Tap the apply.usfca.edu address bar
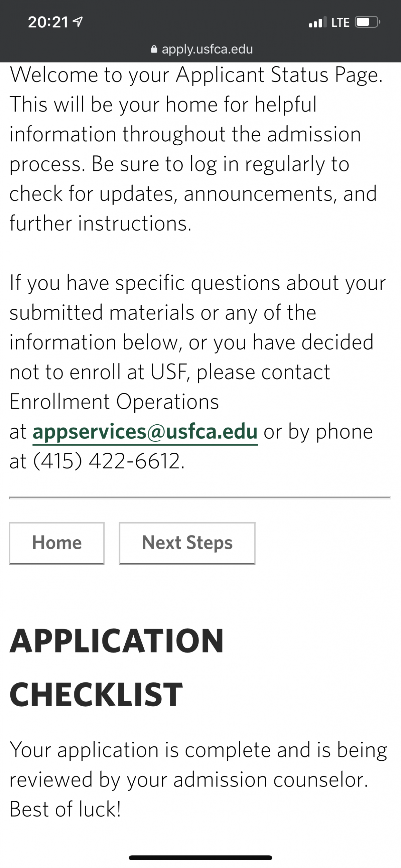 click(x=202, y=49)
